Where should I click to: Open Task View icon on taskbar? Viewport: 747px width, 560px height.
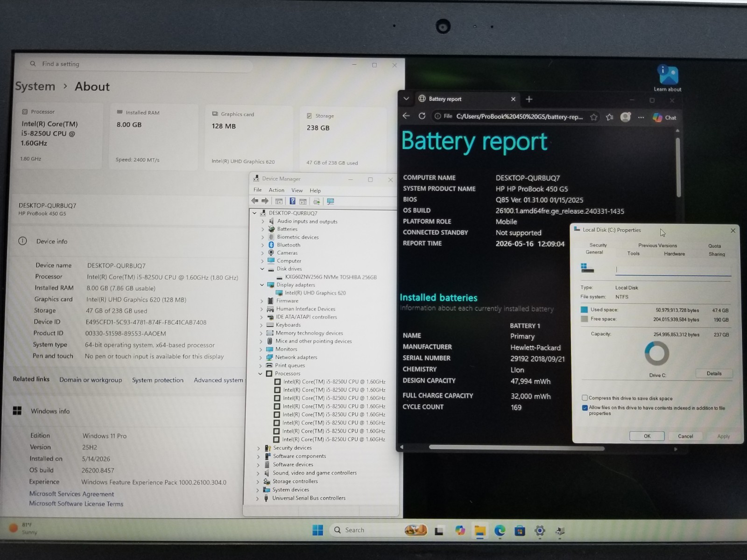point(439,531)
